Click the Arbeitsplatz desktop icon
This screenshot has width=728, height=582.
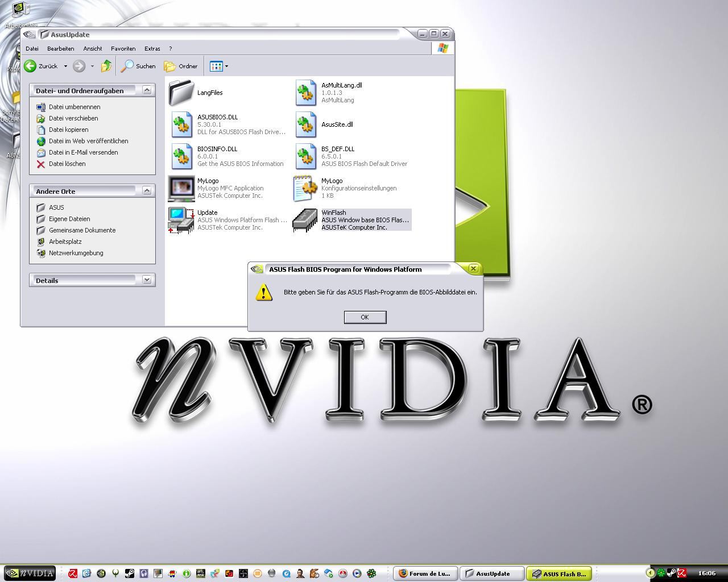(x=20, y=14)
